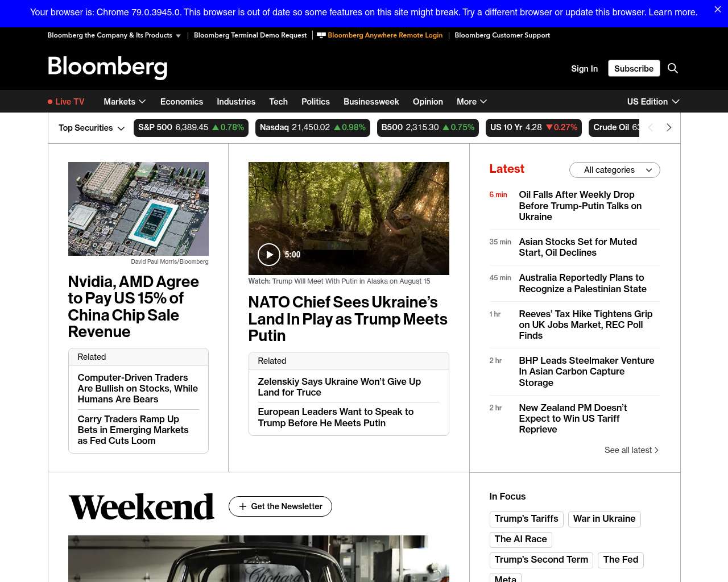Open the Politics section
Viewport: 728px width, 582px height.
(x=316, y=102)
